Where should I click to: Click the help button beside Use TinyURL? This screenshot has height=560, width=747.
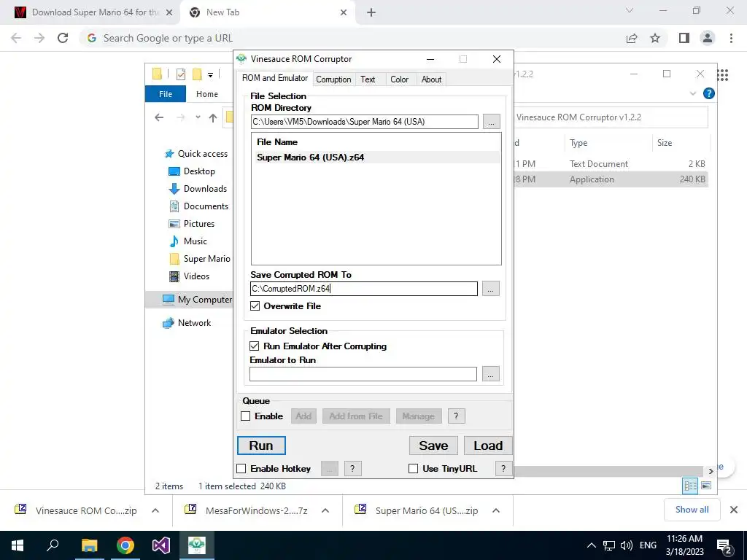(503, 468)
